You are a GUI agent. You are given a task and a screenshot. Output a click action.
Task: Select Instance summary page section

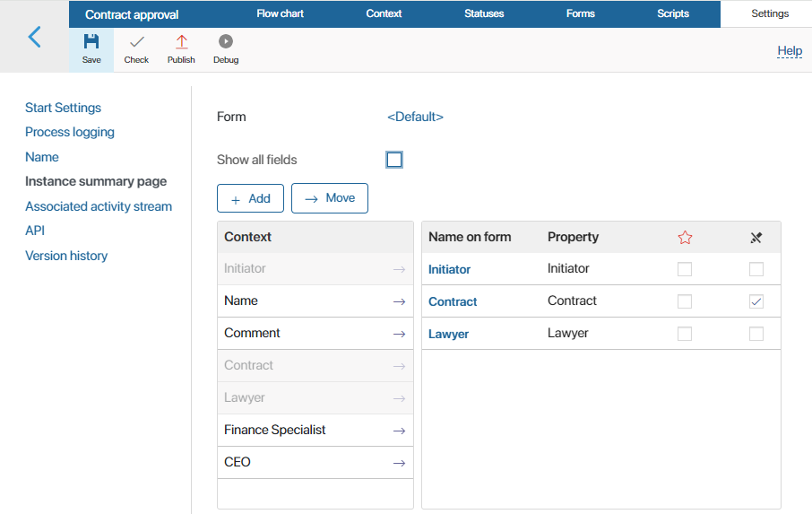tap(96, 181)
